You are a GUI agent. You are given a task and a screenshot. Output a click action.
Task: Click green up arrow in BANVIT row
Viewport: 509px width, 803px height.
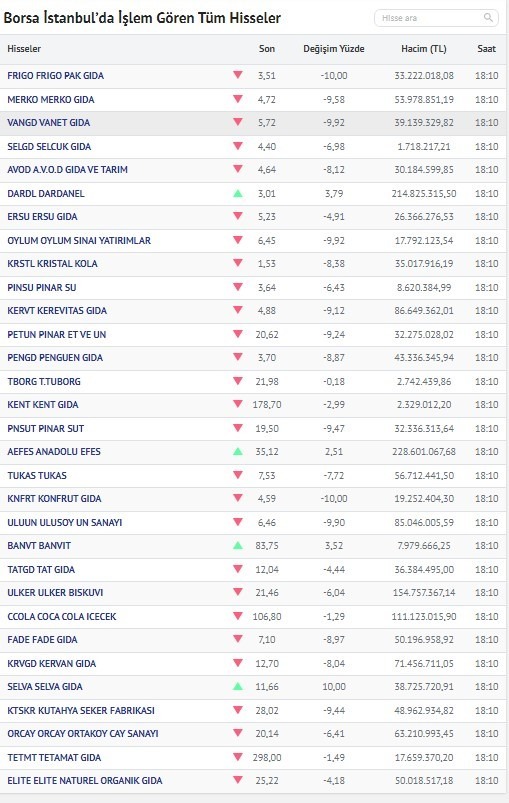point(238,546)
